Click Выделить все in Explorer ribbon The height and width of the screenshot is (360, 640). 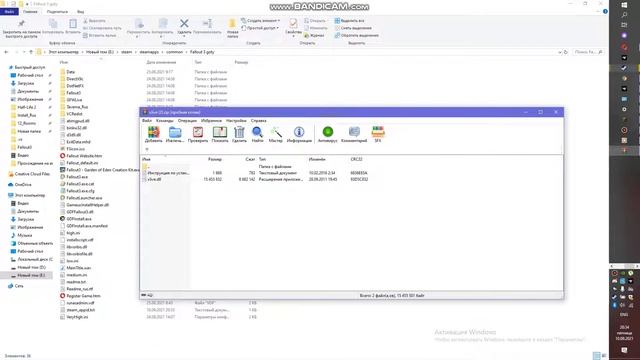tap(349, 20)
